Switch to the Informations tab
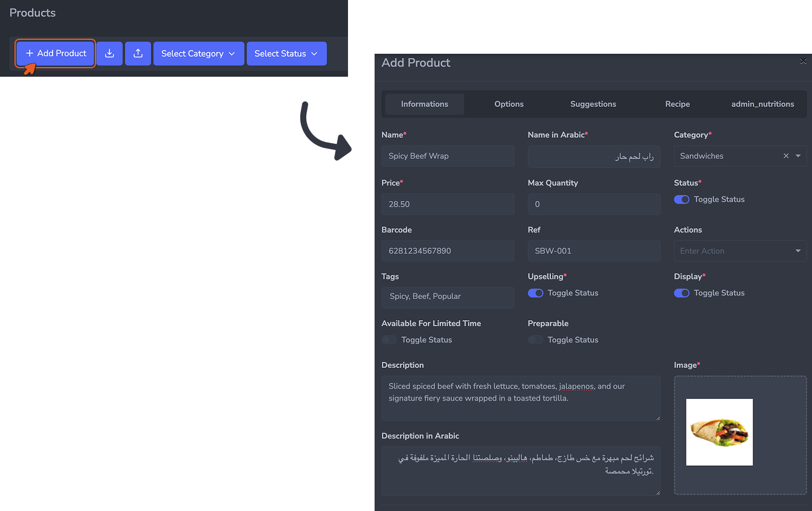This screenshot has height=511, width=812. coord(425,104)
